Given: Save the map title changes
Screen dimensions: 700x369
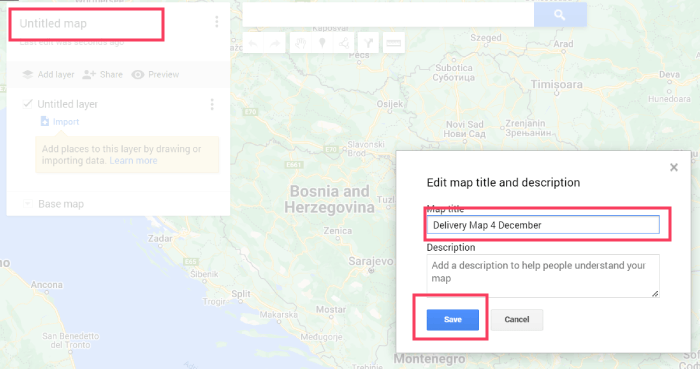Looking at the screenshot, I should (453, 319).
